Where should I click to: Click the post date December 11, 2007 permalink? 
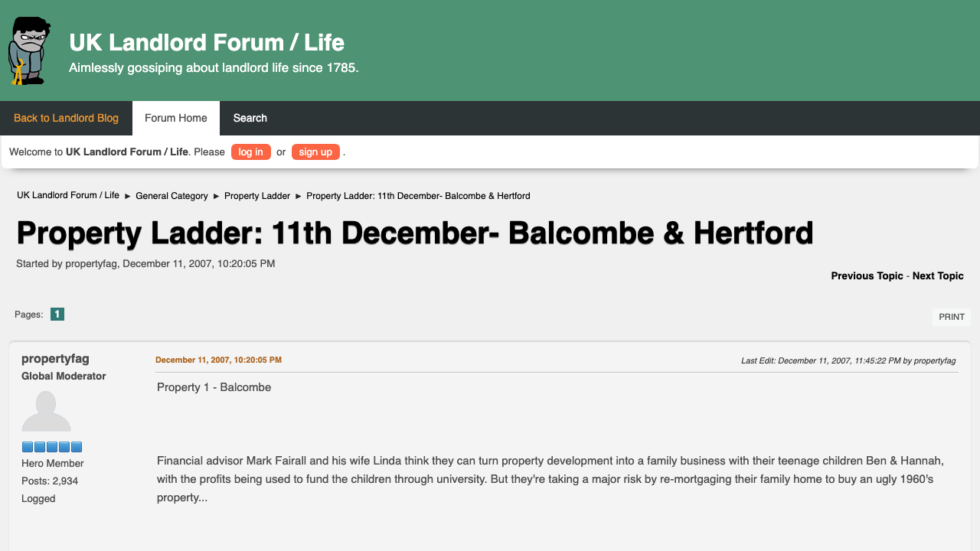218,360
